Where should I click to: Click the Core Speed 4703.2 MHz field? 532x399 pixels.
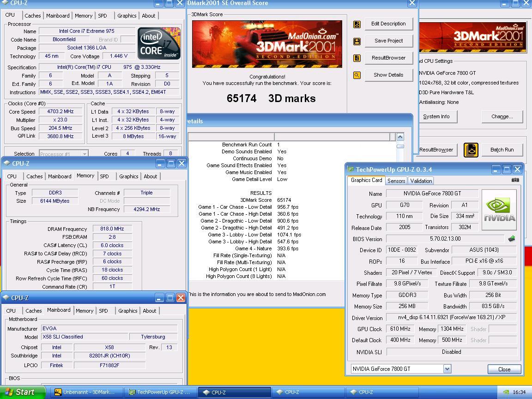60,112
